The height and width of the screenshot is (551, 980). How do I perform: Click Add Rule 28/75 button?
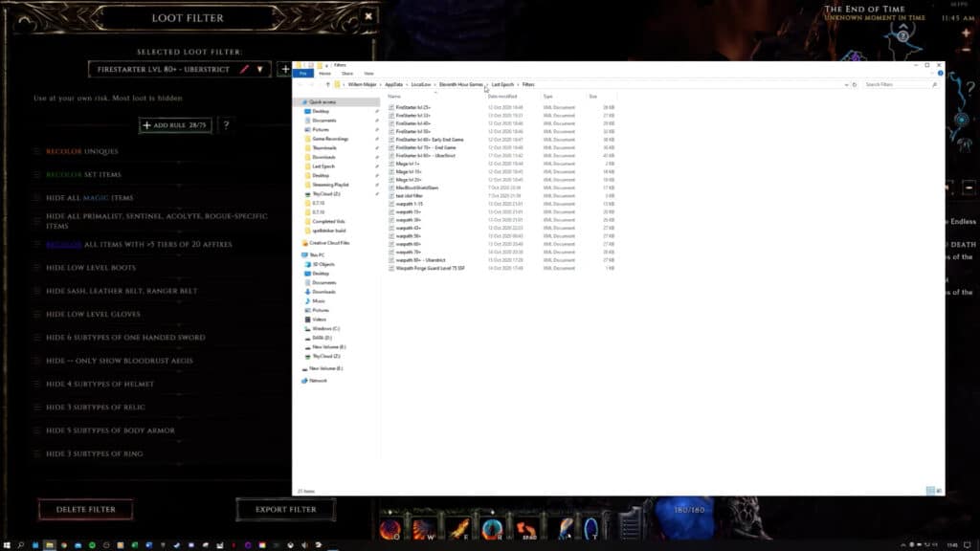pos(175,125)
